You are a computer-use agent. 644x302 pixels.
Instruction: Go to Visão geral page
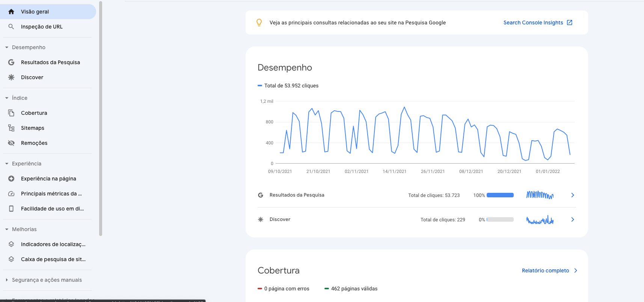coord(48,12)
